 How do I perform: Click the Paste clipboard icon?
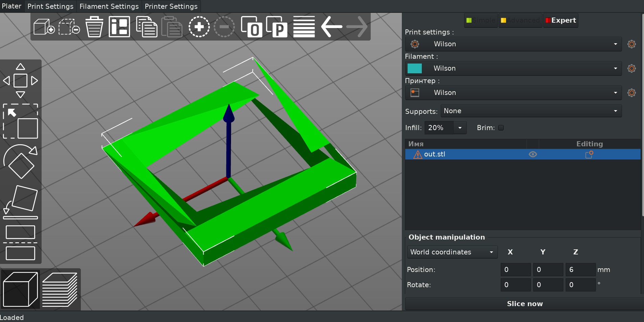pyautogui.click(x=172, y=27)
